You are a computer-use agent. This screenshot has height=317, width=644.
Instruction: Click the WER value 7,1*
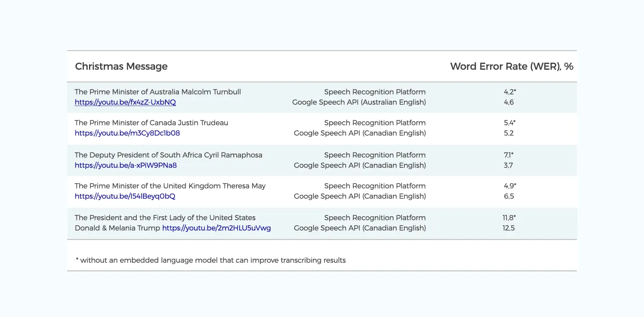509,155
